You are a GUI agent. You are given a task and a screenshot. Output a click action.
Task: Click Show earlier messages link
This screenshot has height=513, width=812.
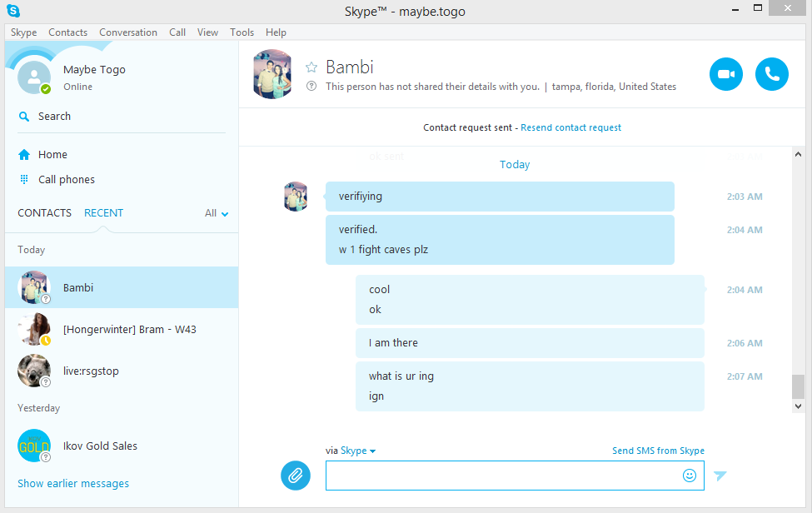[73, 484]
